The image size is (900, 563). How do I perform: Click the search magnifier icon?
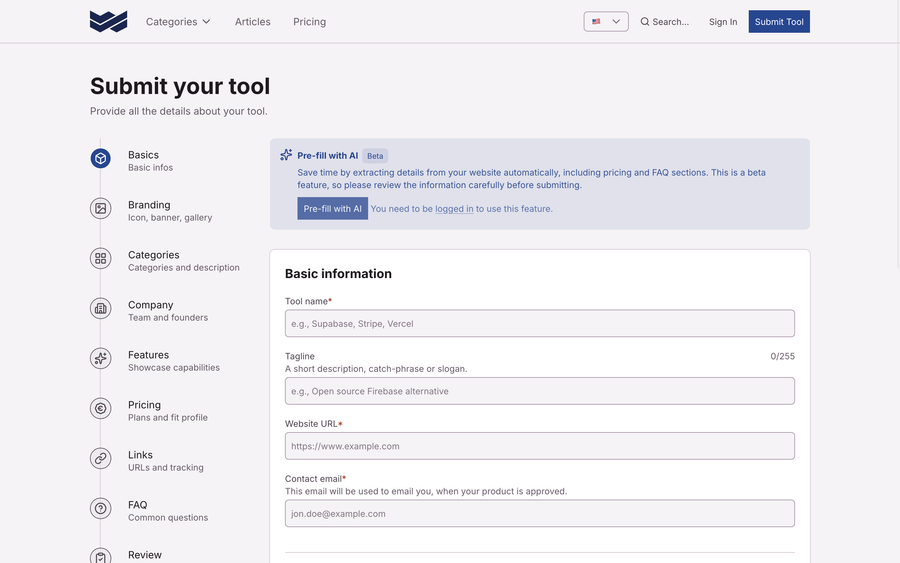tap(645, 22)
